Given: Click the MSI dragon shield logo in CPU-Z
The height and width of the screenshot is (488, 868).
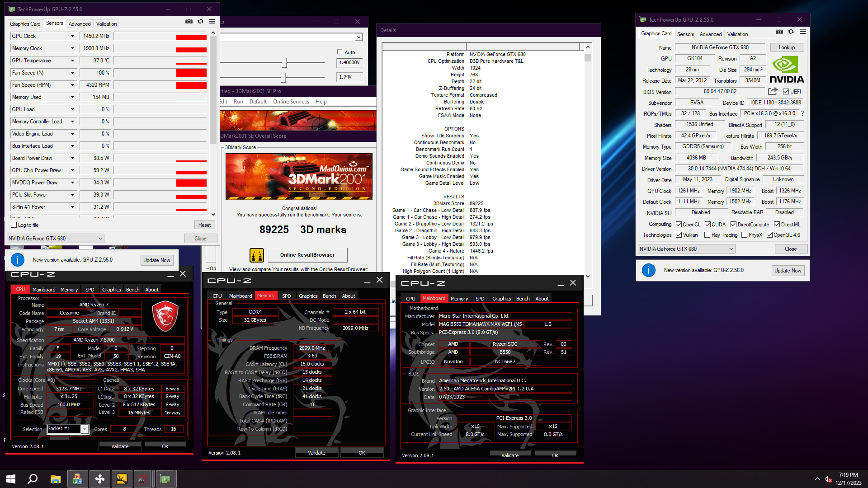Looking at the screenshot, I should (165, 316).
